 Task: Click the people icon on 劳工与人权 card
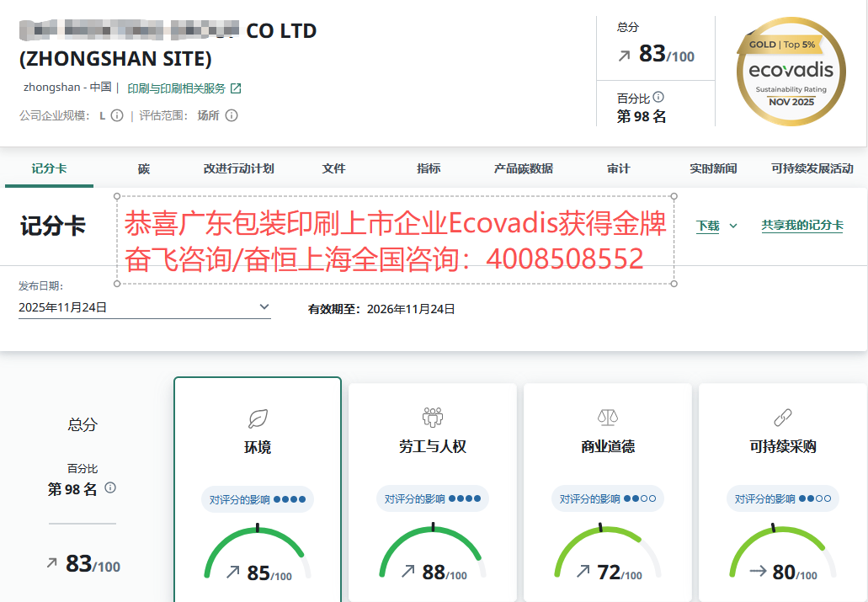pos(433,417)
